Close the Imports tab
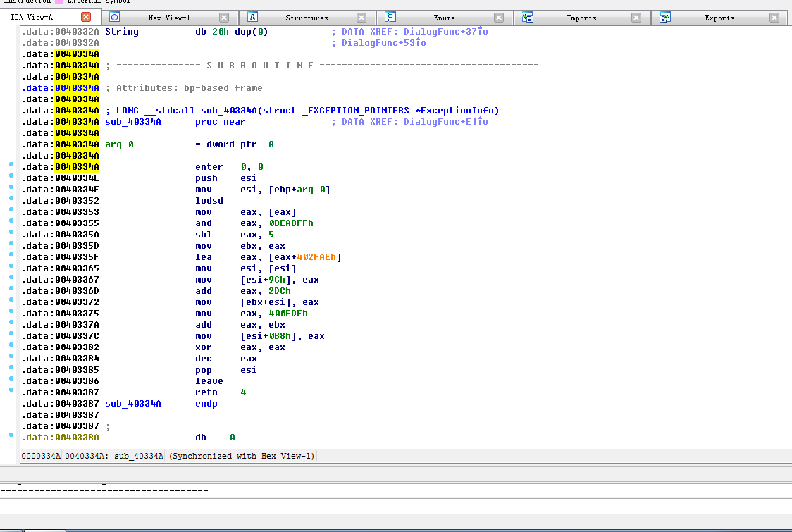 636,18
